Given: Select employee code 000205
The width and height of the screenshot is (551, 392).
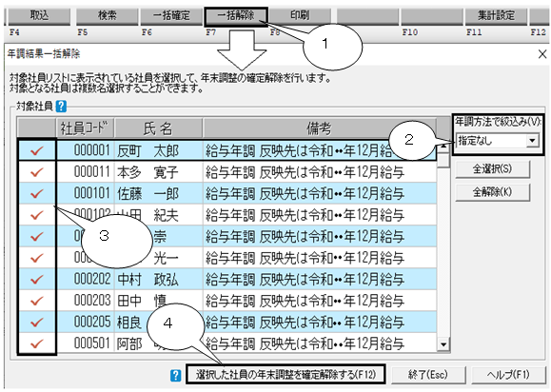Looking at the screenshot, I should (x=86, y=323).
